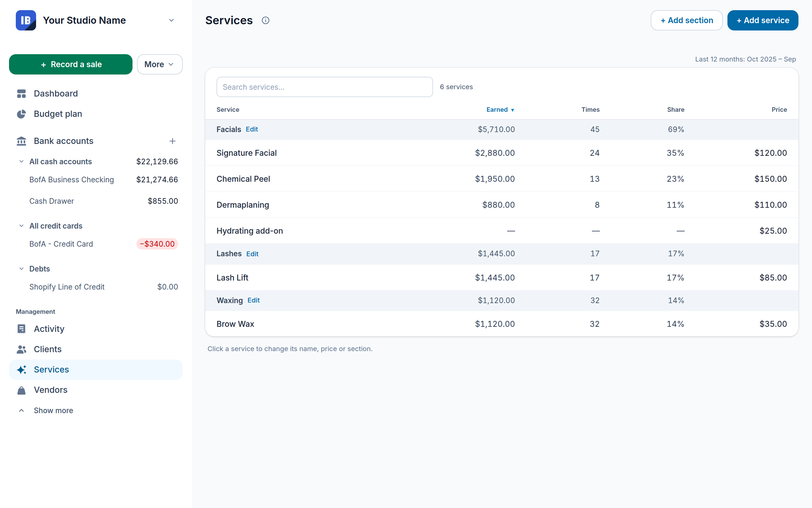Collapse the All cash accounts group
The image size is (812, 508).
(x=21, y=162)
